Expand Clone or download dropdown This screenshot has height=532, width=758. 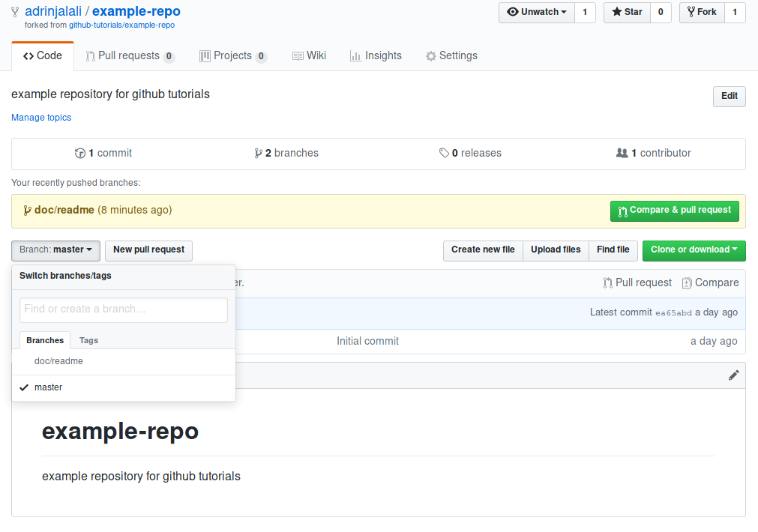point(694,250)
